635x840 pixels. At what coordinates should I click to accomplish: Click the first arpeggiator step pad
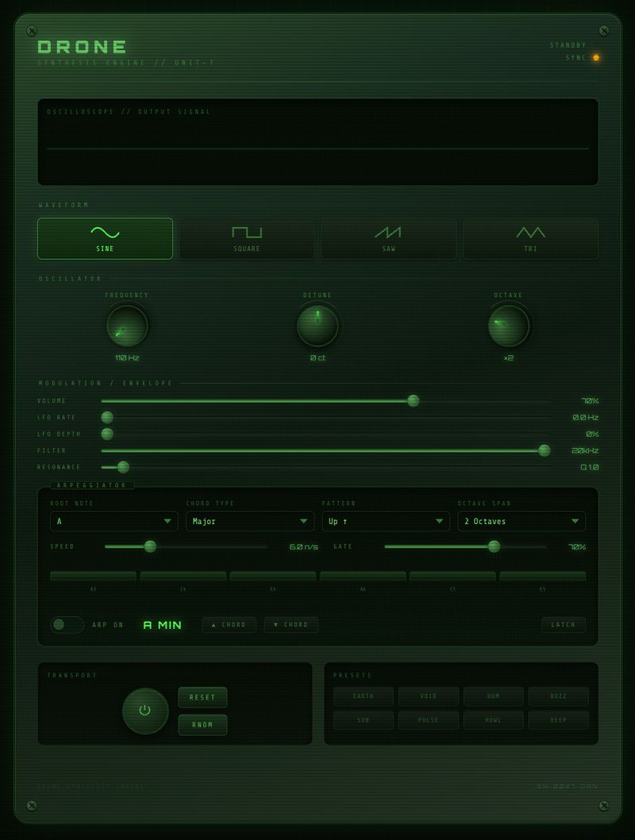click(93, 576)
